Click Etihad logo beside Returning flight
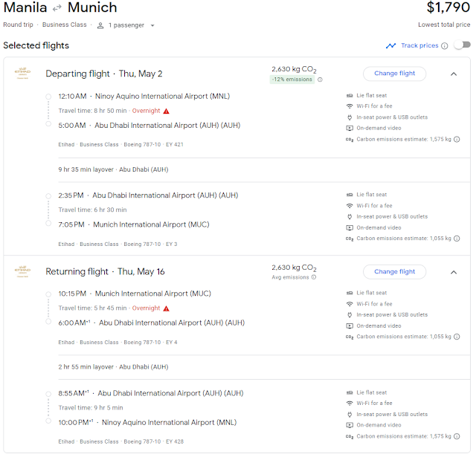476x457 pixels. point(23,271)
